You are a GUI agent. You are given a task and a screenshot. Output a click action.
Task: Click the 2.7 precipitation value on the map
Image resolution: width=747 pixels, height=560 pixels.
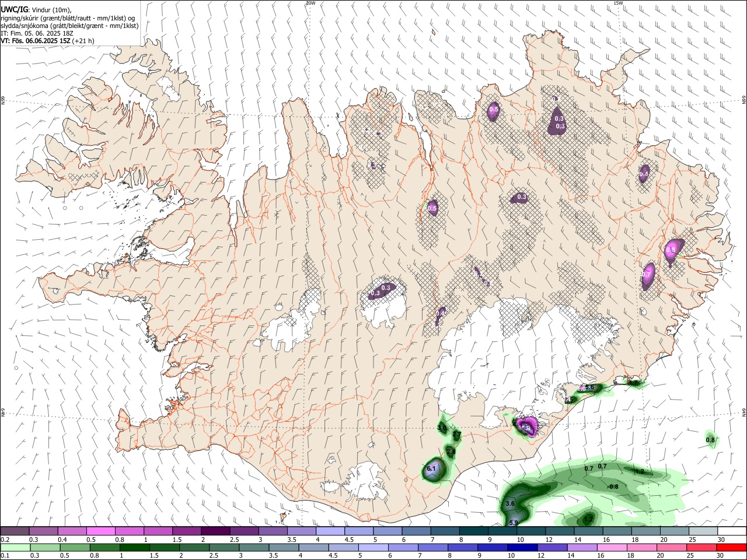pyautogui.click(x=457, y=435)
